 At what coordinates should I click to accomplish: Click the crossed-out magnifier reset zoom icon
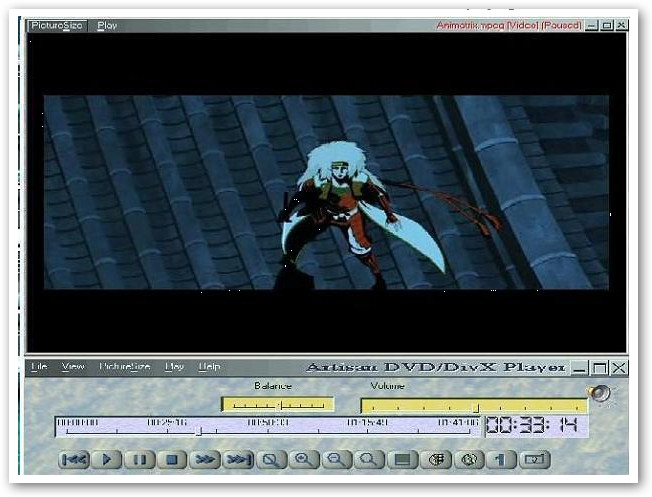point(271,460)
